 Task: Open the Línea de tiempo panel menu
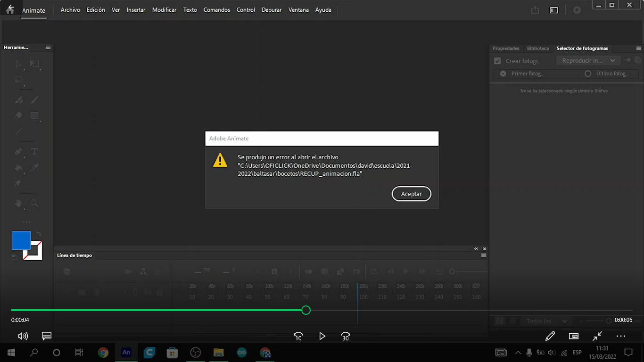[483, 255]
